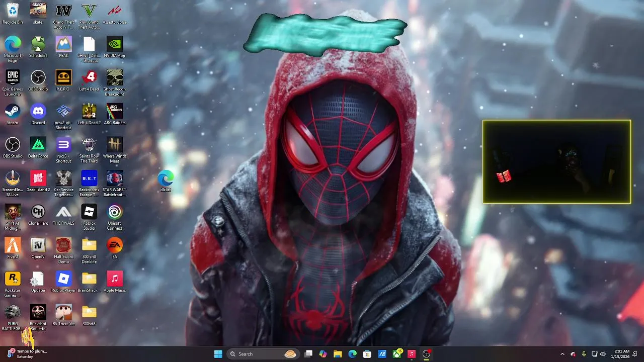Viewport: 644px width, 362px height.
Task: Launch the Clone Hero icon
Action: (x=38, y=215)
